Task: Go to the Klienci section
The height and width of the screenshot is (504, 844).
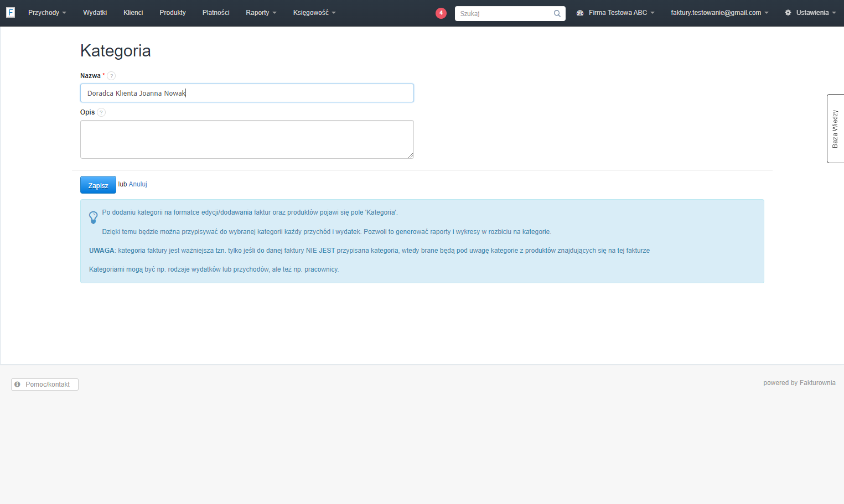Action: pos(133,13)
